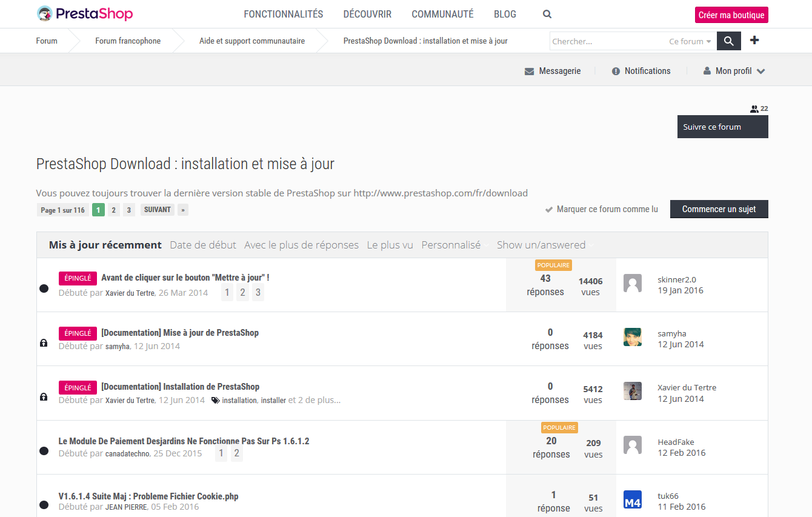Open Messagerie envelope icon
812x517 pixels.
tap(530, 72)
